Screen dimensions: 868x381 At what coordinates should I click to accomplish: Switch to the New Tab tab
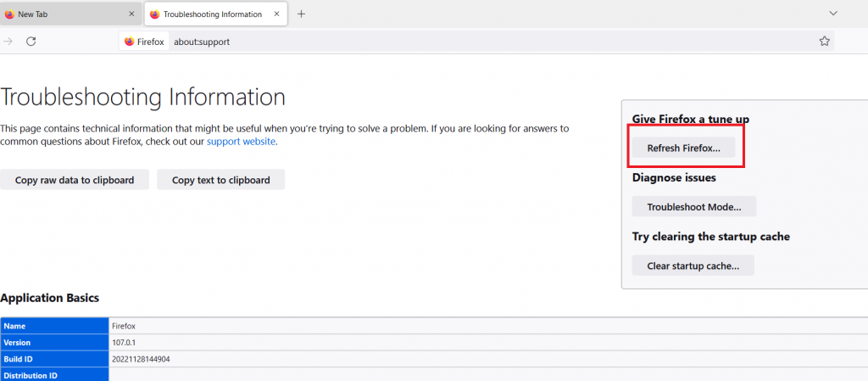(70, 14)
